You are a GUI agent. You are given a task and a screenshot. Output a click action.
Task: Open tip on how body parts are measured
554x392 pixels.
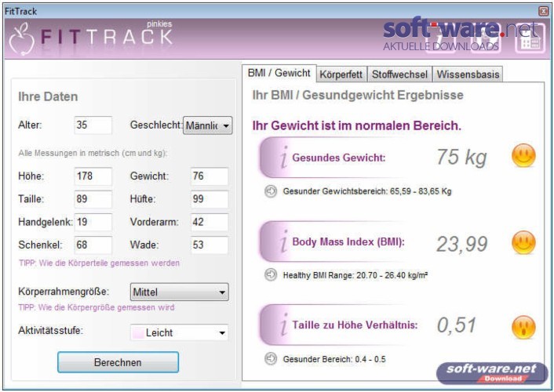(x=100, y=263)
